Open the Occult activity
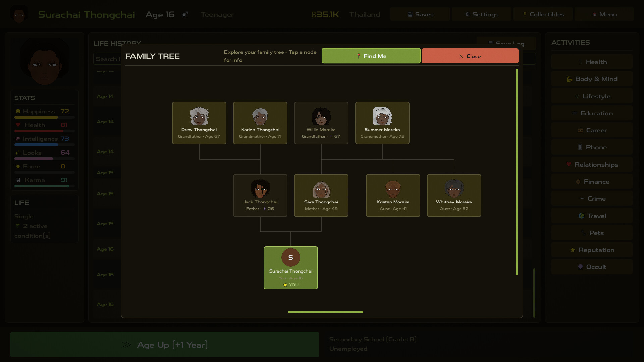The height and width of the screenshot is (362, 644). click(x=592, y=267)
